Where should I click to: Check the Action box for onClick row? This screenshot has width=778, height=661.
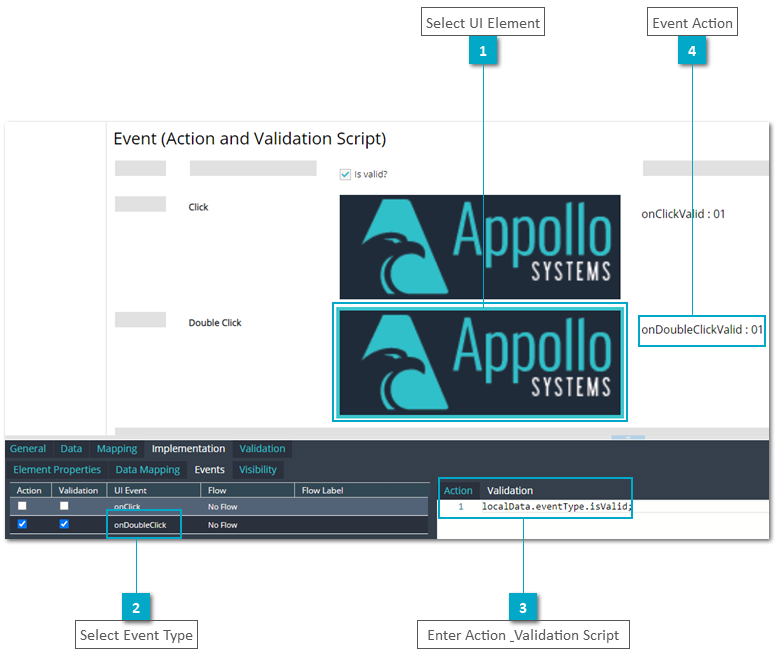(x=22, y=506)
